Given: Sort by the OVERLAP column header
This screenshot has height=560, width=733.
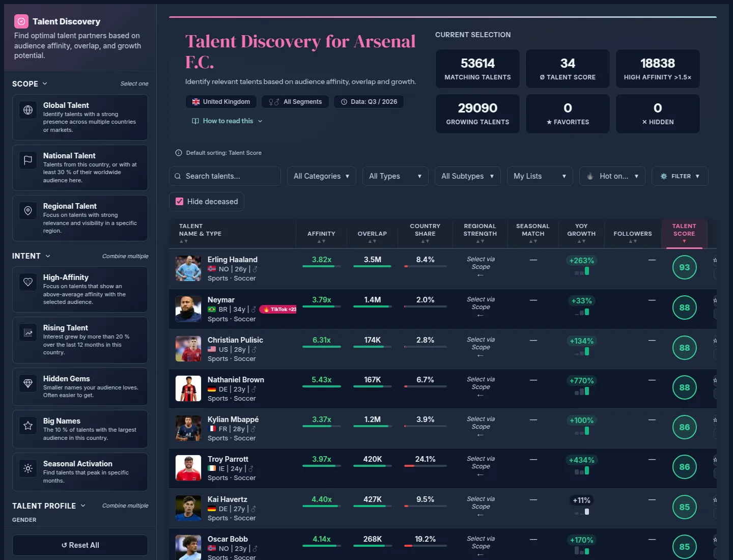Looking at the screenshot, I should click(x=372, y=234).
